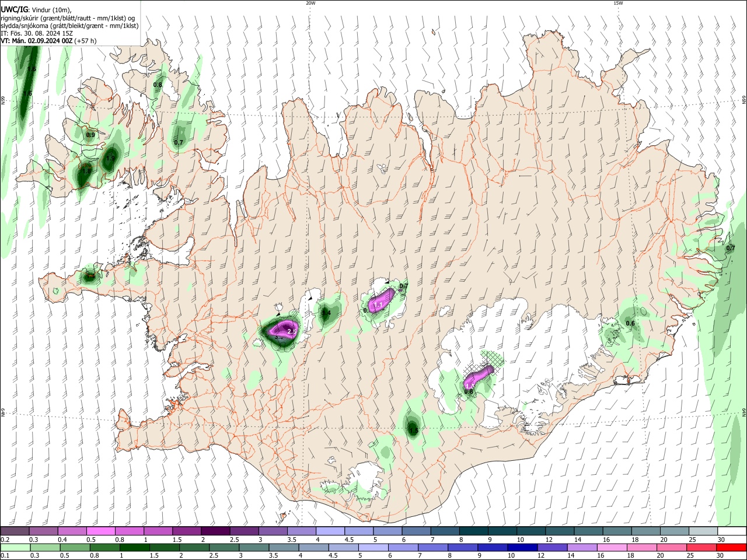The image size is (747, 560).
Task: Click the '2.5' value on the purple snow patch
Action: click(x=292, y=331)
